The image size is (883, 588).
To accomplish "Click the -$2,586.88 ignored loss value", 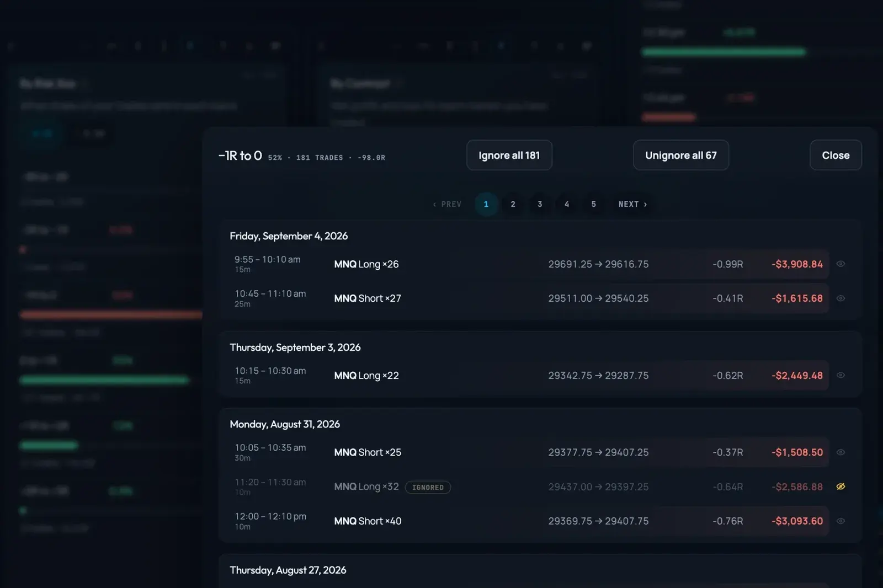I will coord(797,487).
